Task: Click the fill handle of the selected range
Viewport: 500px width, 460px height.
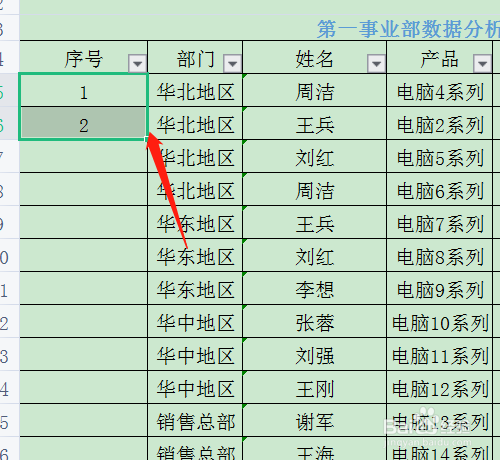Action: (147, 139)
